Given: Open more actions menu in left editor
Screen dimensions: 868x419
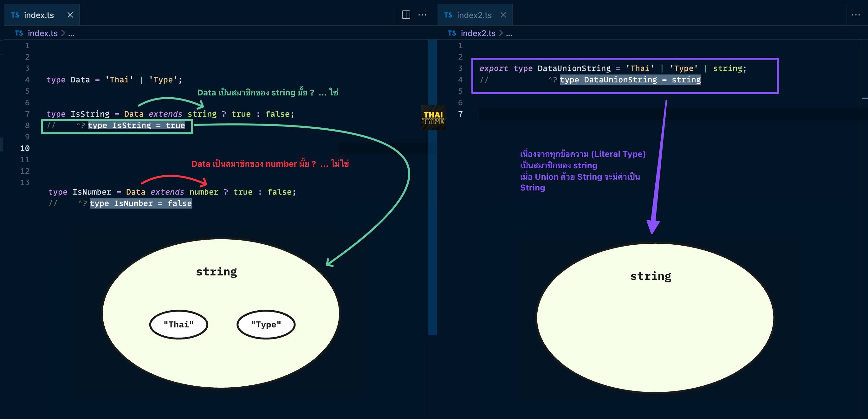Looking at the screenshot, I should coord(422,15).
